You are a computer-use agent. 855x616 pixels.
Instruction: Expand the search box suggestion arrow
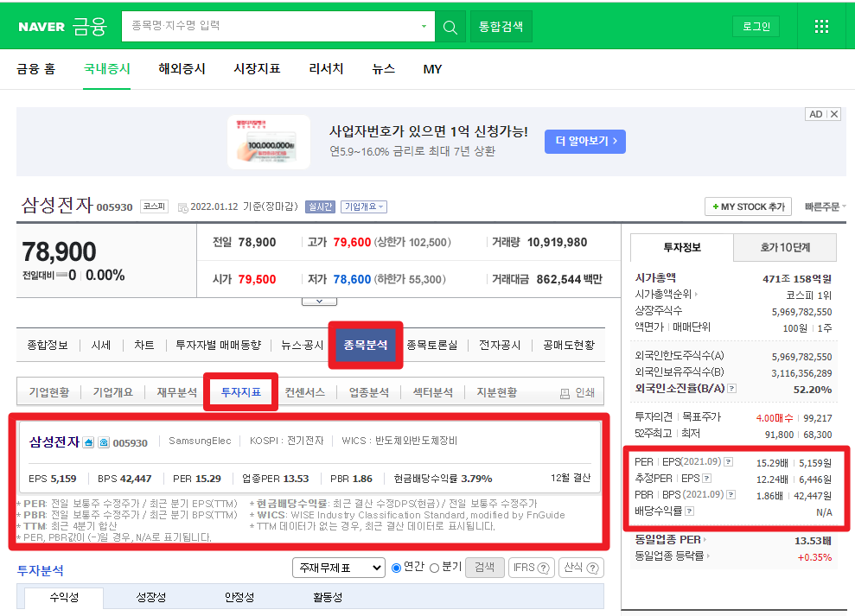424,26
